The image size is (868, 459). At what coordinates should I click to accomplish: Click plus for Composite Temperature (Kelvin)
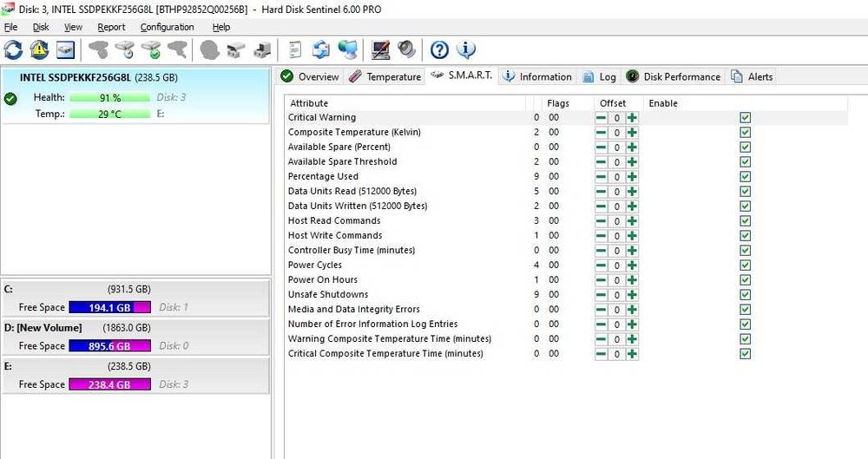click(632, 133)
